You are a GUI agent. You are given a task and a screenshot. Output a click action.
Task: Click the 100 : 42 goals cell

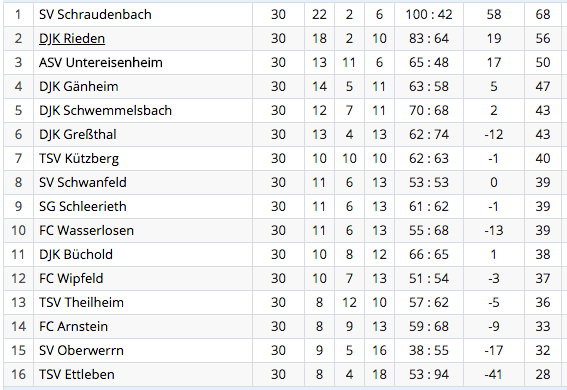tap(429, 14)
